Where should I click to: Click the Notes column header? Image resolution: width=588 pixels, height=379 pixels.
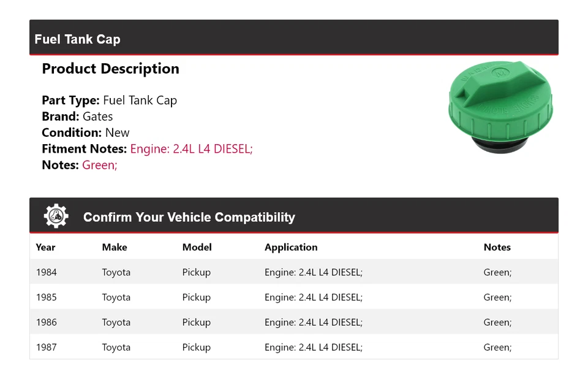tap(497, 247)
